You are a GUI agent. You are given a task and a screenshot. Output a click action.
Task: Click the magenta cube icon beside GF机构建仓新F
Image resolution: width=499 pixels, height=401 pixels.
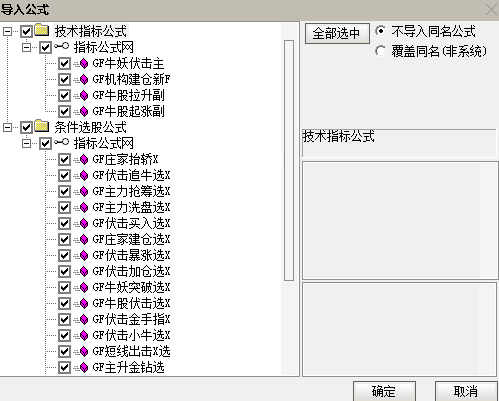click(x=81, y=79)
